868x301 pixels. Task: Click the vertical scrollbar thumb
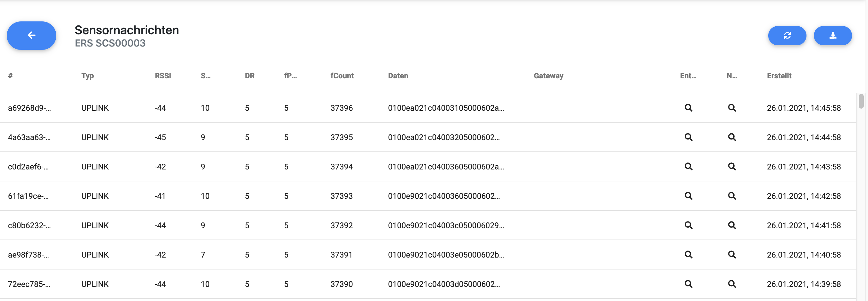tap(861, 101)
